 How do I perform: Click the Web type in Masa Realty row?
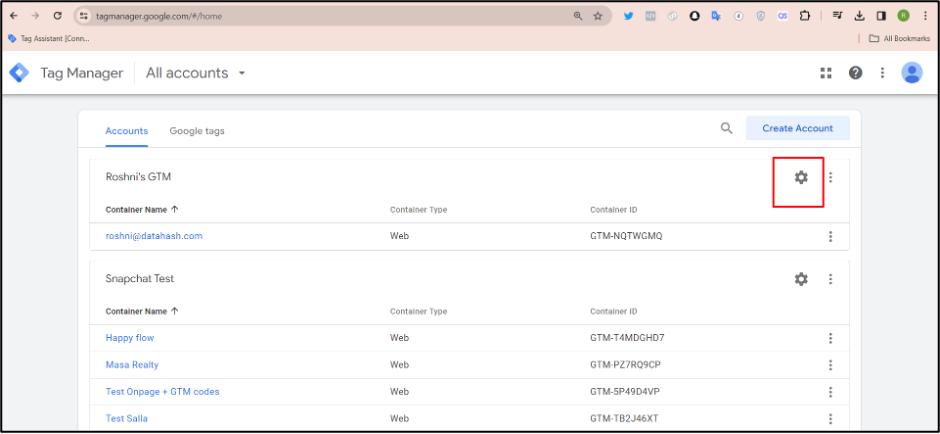[x=399, y=365]
